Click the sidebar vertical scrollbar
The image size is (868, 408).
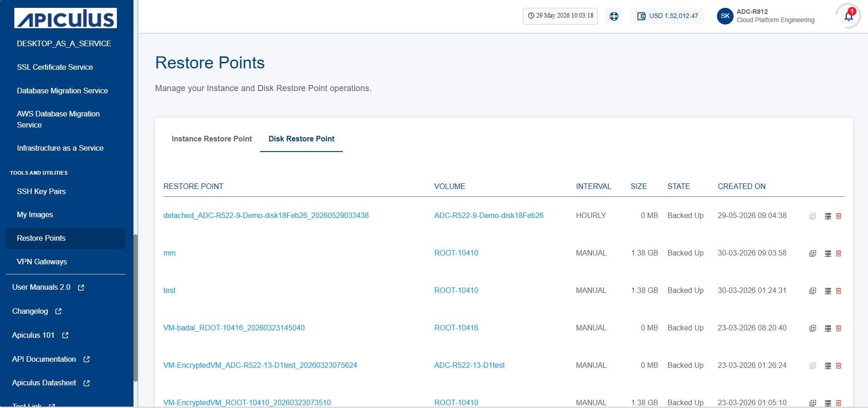(x=136, y=307)
